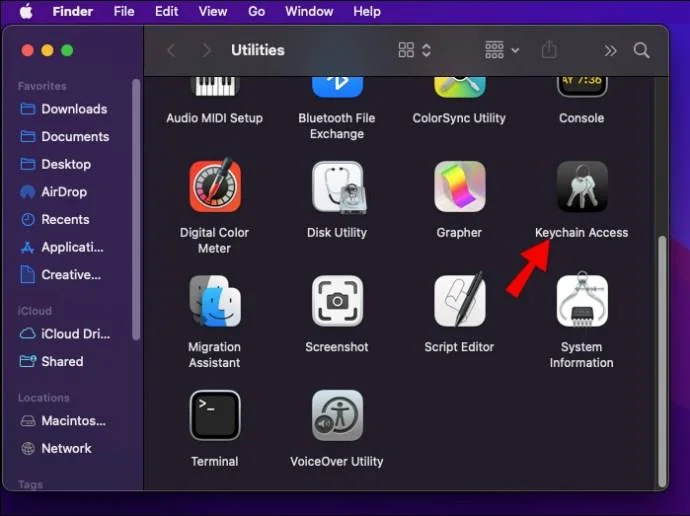
Task: Select Recents in the sidebar
Action: tap(55, 220)
